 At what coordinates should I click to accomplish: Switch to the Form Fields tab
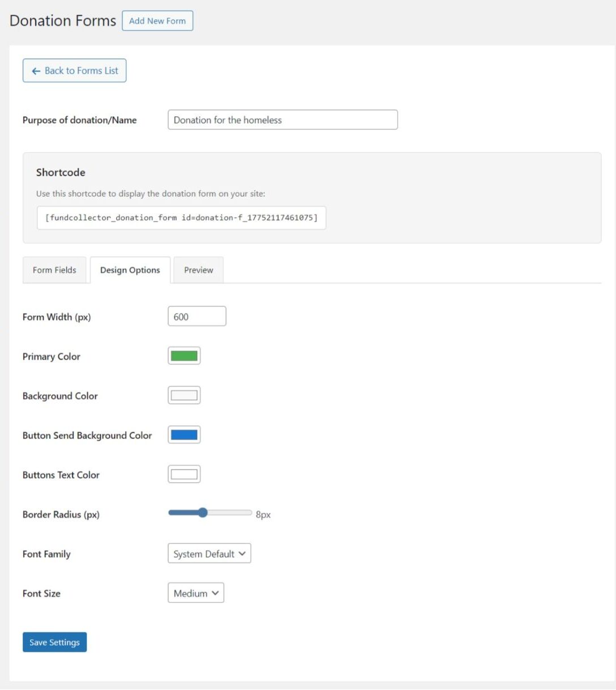click(x=54, y=270)
